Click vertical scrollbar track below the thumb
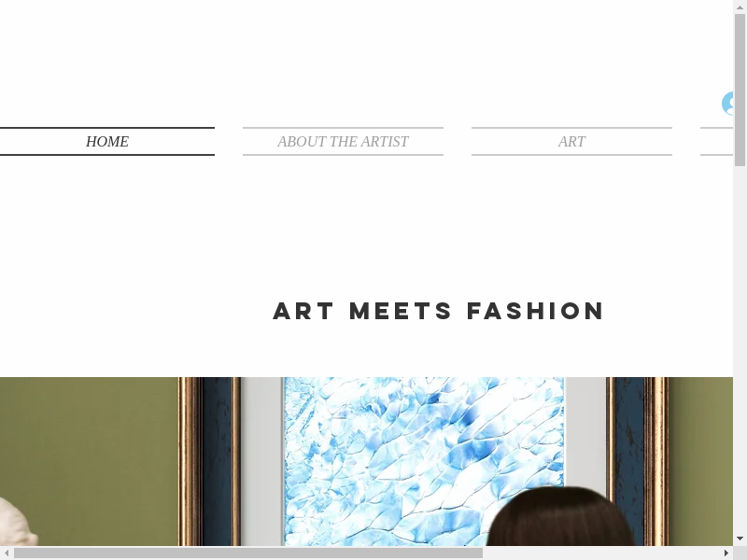The width and height of the screenshot is (747, 560). click(x=740, y=349)
